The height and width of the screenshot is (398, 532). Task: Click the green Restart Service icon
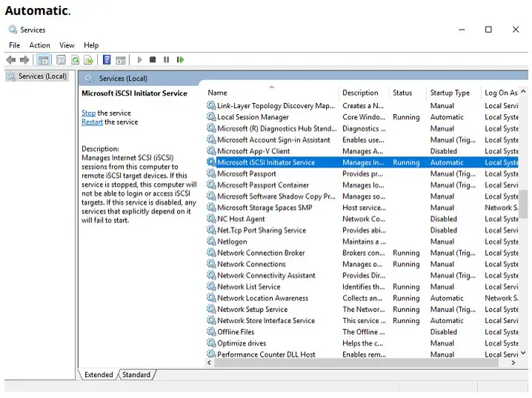pos(180,60)
